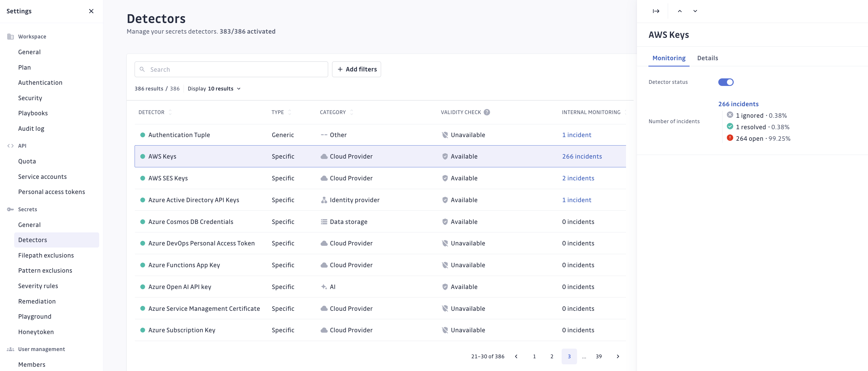
Task: Open Service accounts page
Action: 42,177
